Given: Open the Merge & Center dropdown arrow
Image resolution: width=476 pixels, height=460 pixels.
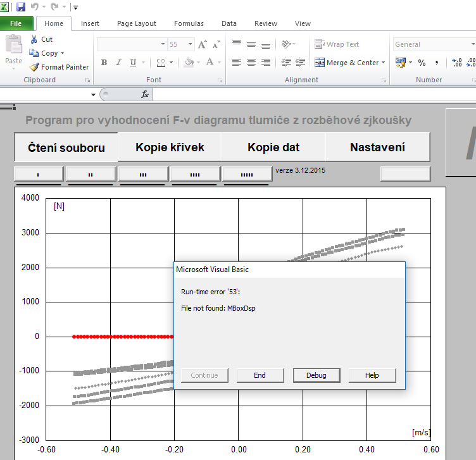Looking at the screenshot, I should (384, 63).
